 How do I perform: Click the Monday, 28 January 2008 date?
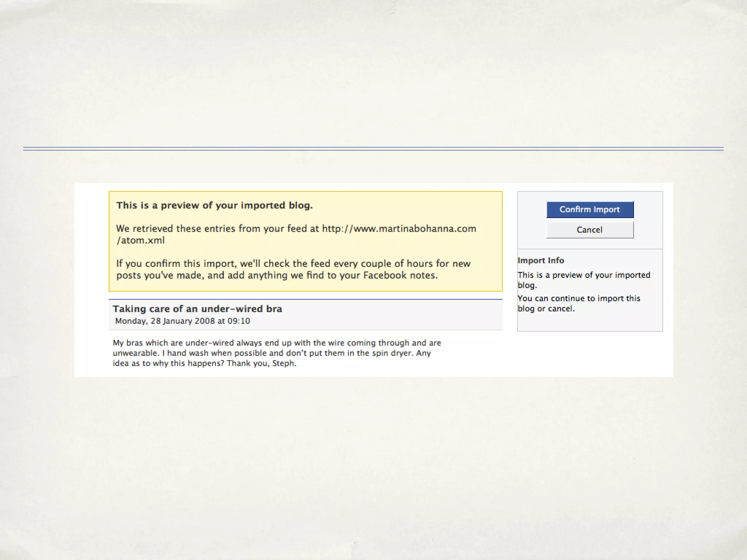182,321
